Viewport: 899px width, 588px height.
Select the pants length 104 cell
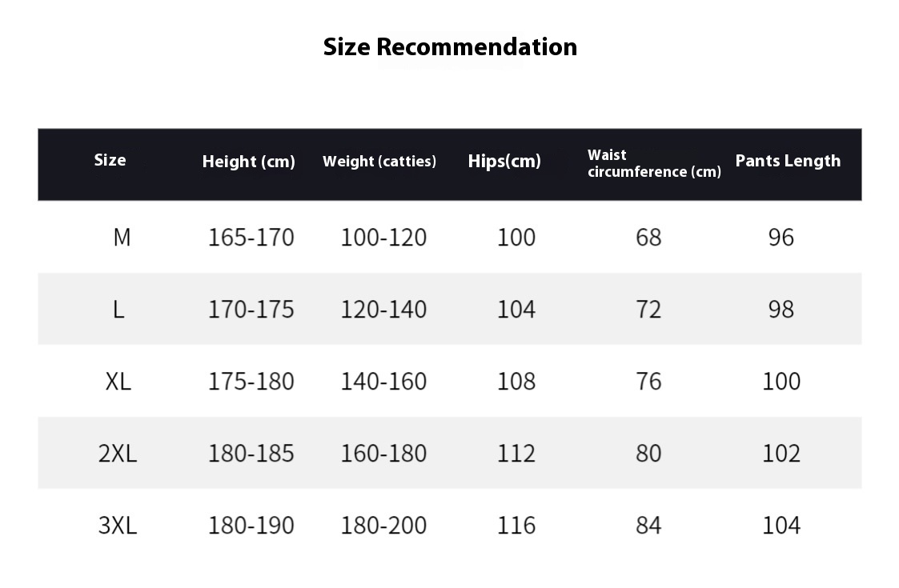781,526
